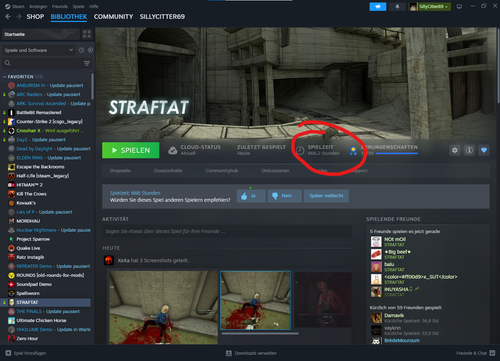Image resolution: width=500 pixels, height=361 pixels.
Task: Collapse the FAVORITEN category
Action: [5, 77]
